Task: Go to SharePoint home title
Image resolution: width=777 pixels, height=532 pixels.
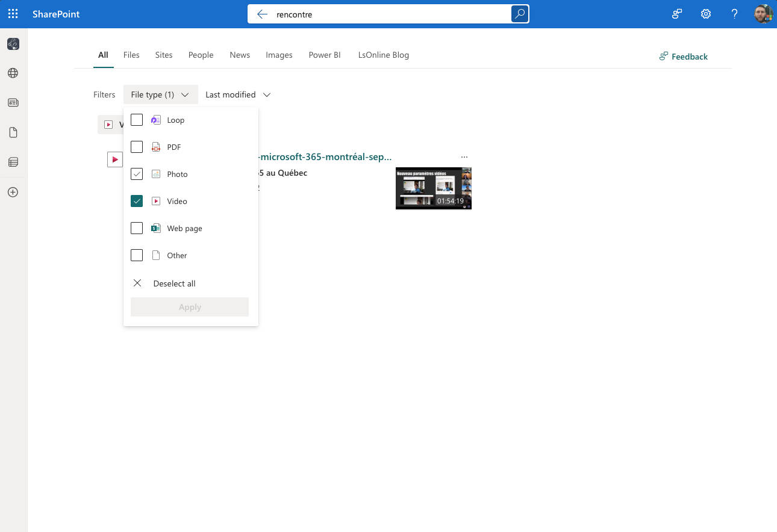Action: click(56, 14)
